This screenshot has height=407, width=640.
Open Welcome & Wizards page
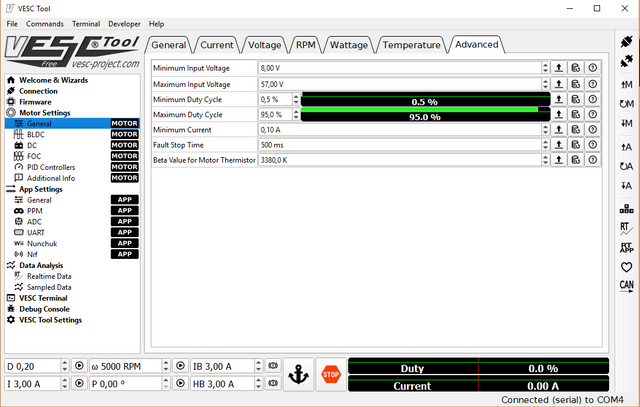click(x=53, y=80)
